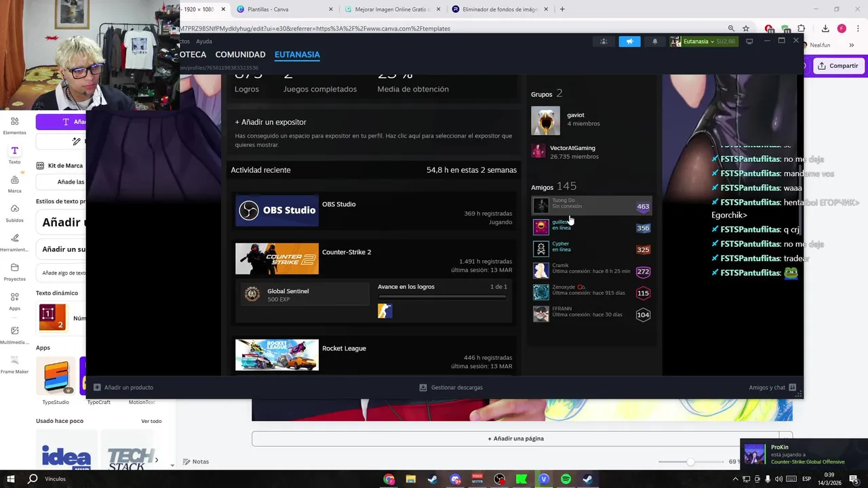Show hidden system tray icons

735,479
